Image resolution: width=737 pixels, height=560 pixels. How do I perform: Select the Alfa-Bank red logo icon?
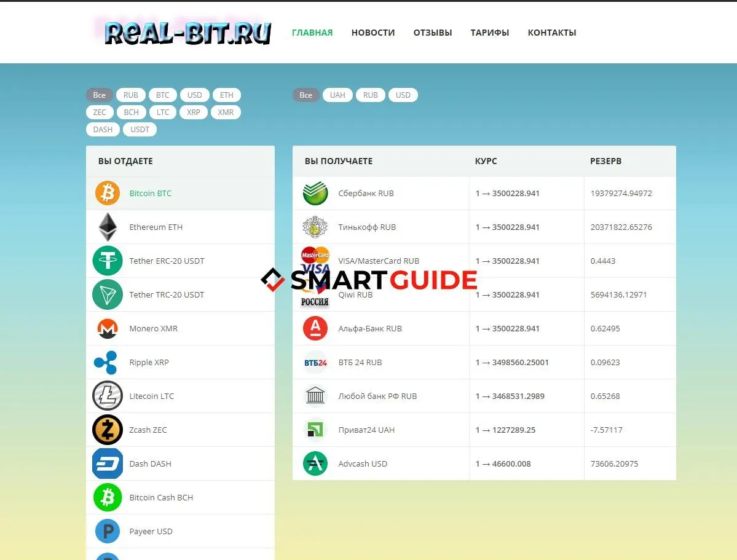315,329
